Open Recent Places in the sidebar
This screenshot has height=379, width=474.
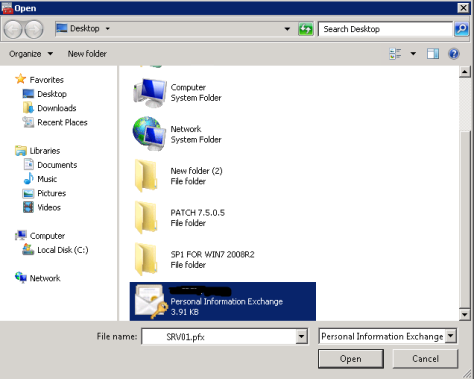[62, 122]
